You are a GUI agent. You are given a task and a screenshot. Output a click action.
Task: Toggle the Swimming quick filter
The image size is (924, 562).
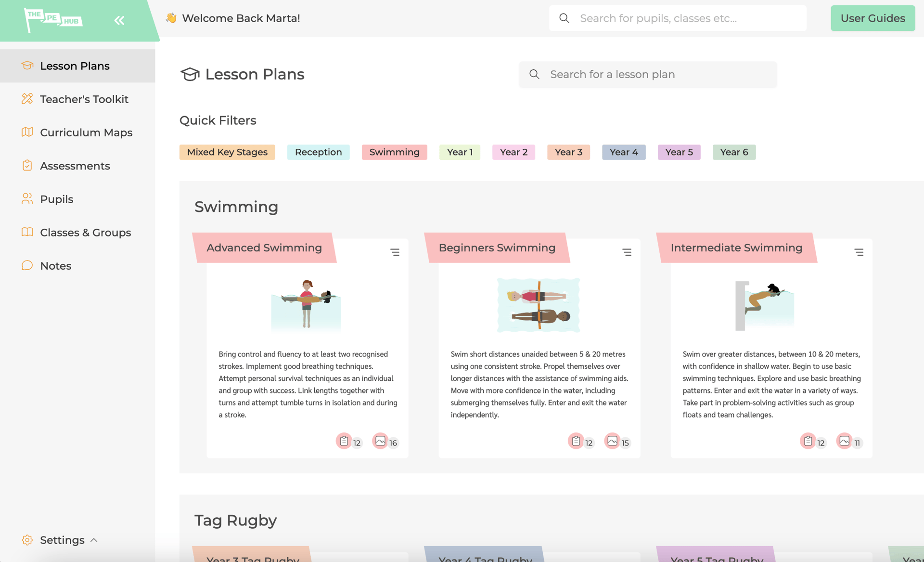coord(394,152)
